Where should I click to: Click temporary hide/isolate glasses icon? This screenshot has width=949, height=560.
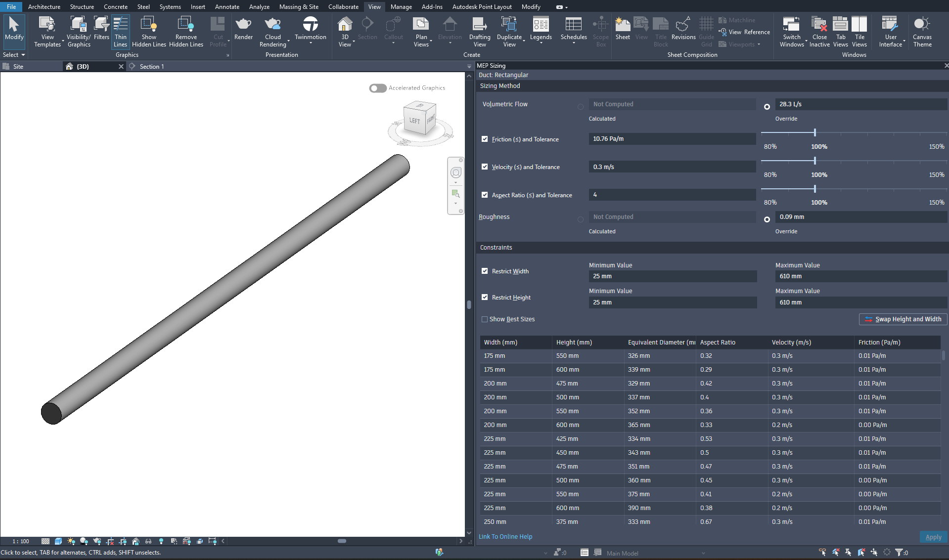148,541
